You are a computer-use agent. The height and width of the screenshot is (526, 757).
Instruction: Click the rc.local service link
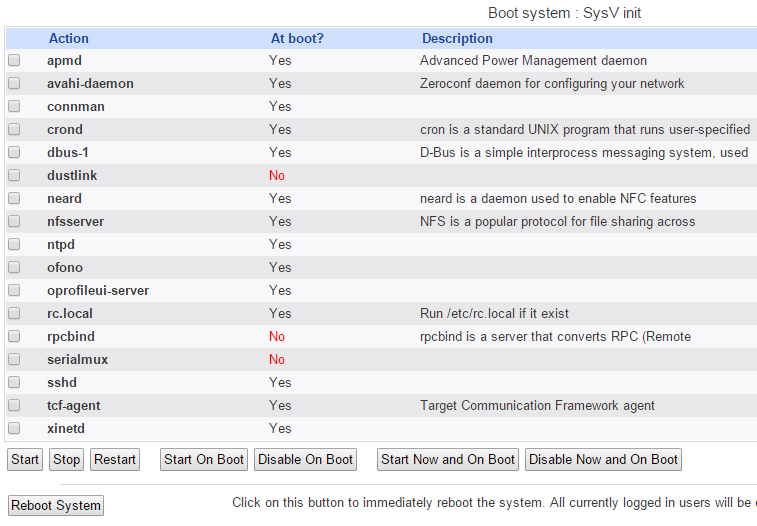coord(70,314)
